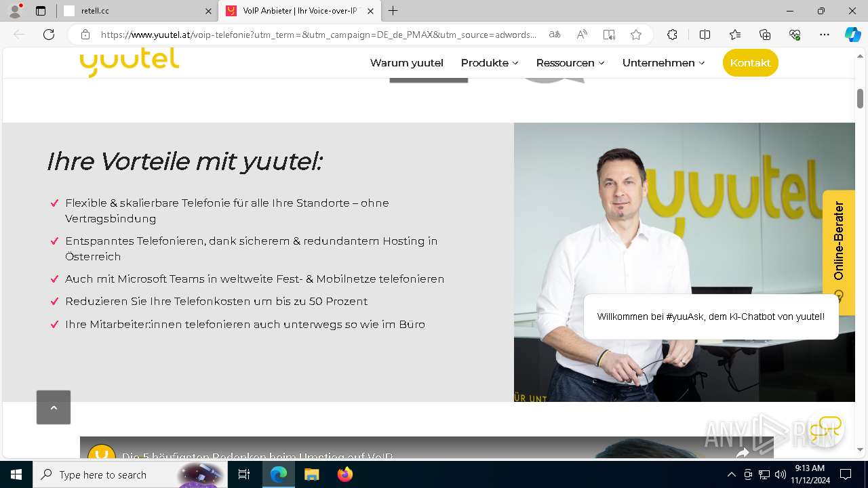Open the network tray icon
The image size is (868, 488).
[764, 474]
